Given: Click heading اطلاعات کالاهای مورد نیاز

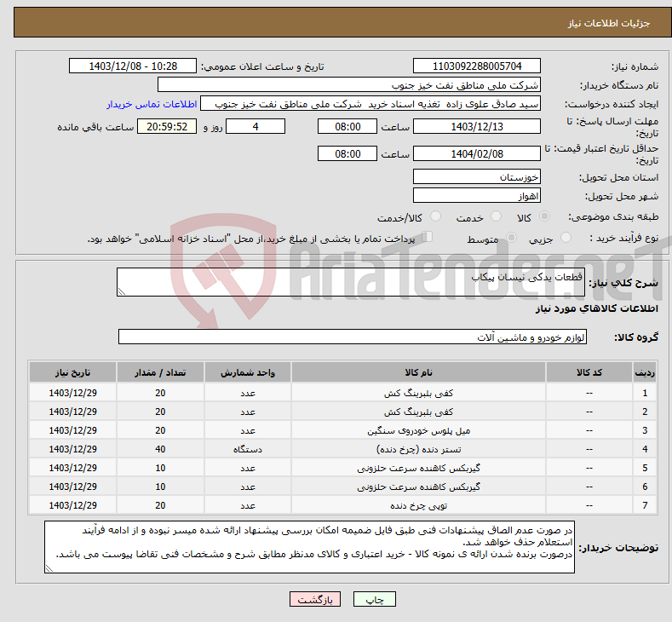Looking at the screenshot, I should coord(596,308).
